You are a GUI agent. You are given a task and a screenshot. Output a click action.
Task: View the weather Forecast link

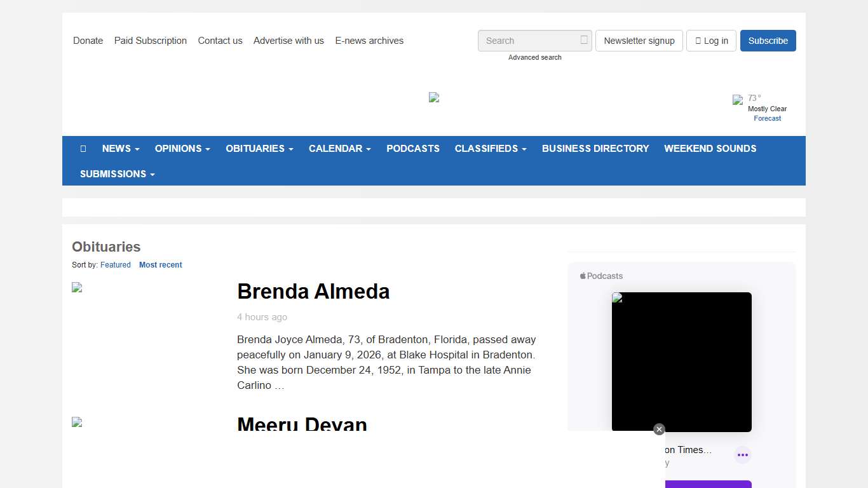point(767,118)
